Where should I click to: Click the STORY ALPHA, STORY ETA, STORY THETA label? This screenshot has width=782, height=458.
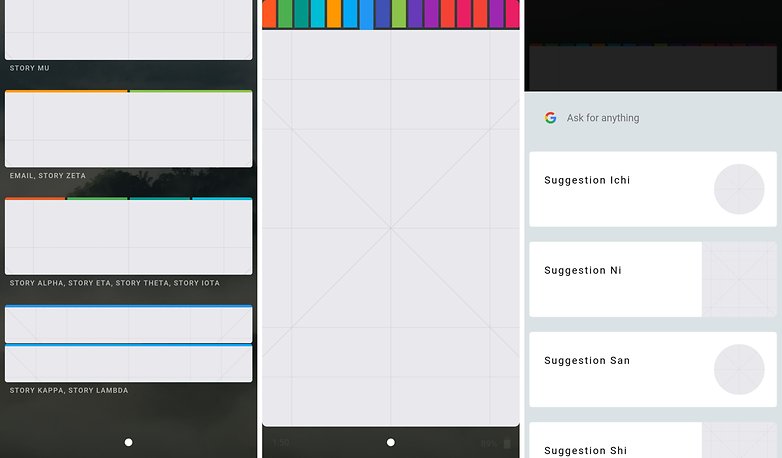coord(90,283)
